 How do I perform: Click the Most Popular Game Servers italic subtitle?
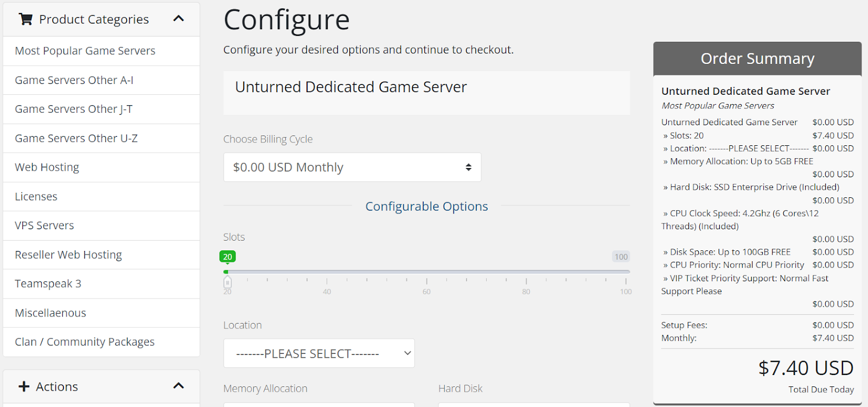coord(718,106)
